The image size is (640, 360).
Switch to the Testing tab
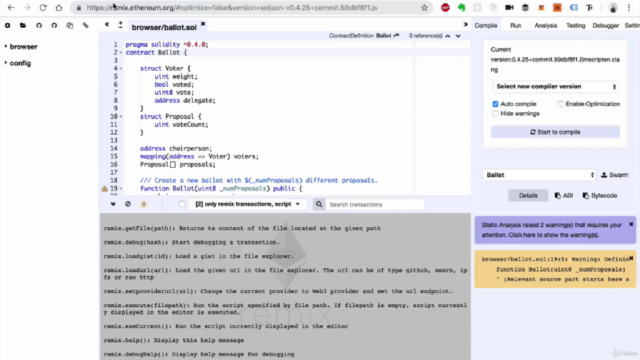pos(576,25)
